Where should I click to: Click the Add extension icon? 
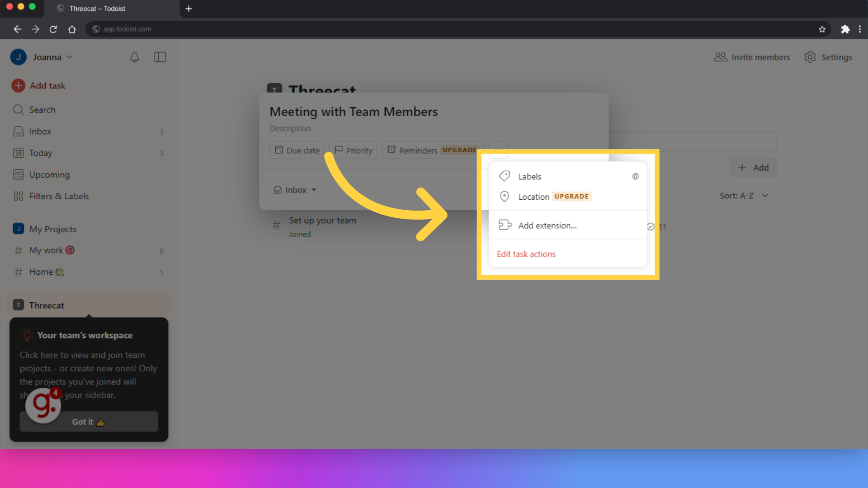pyautogui.click(x=505, y=225)
